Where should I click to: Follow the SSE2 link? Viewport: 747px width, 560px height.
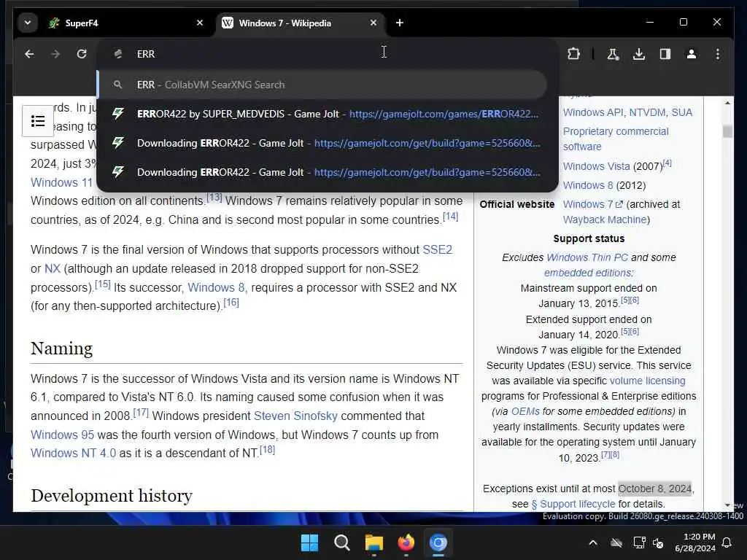pos(438,249)
